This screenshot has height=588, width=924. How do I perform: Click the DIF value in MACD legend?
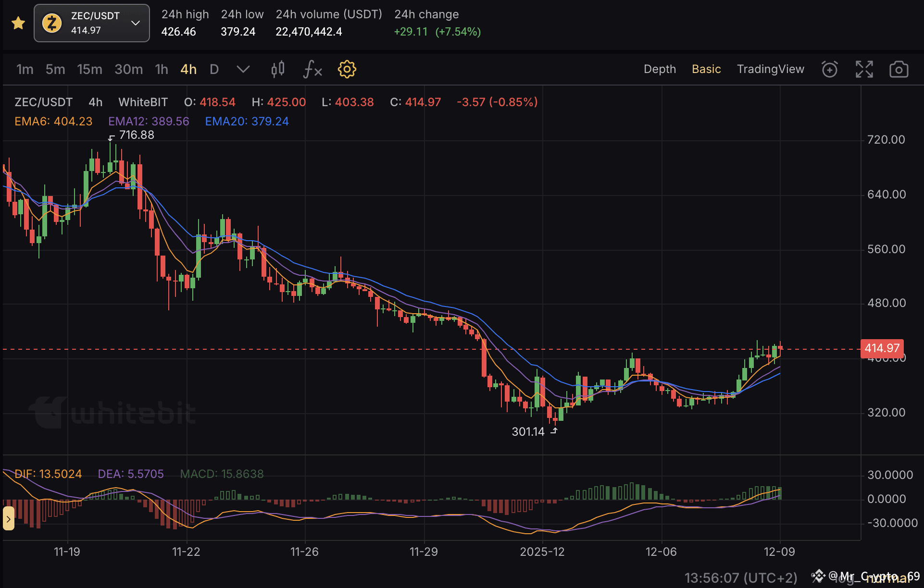point(48,474)
